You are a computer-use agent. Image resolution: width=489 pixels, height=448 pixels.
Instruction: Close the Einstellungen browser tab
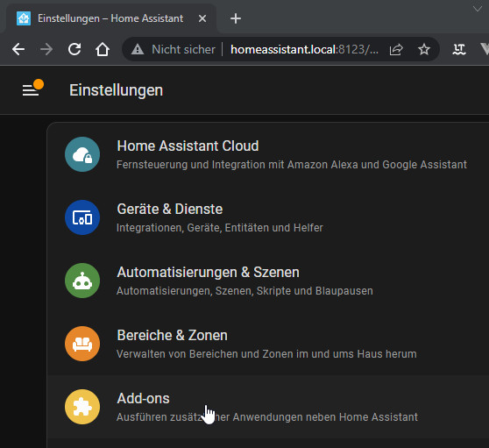(202, 18)
